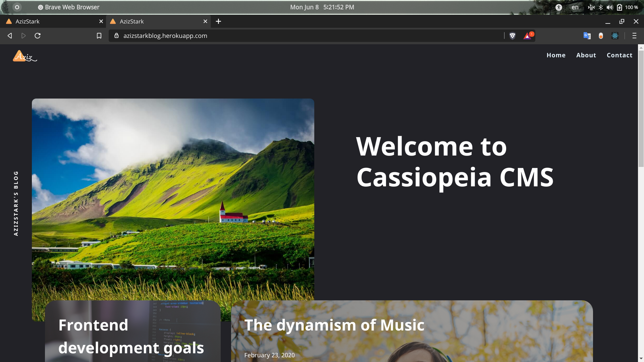The width and height of the screenshot is (644, 362).
Task: Click the page vertical scrollbar thumb
Action: click(x=641, y=109)
